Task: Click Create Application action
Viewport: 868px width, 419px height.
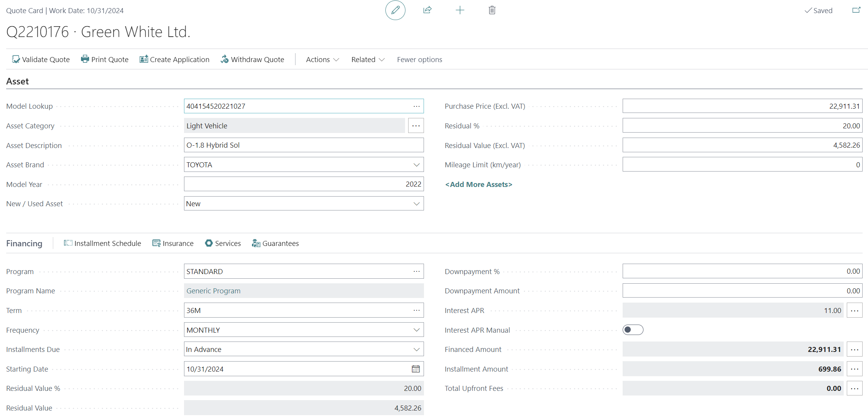Action: click(x=174, y=59)
